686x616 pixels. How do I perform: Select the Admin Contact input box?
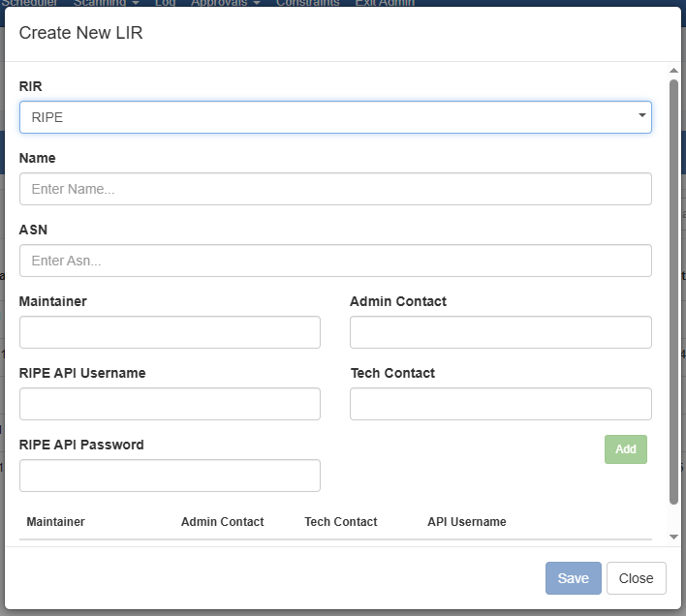(x=500, y=332)
